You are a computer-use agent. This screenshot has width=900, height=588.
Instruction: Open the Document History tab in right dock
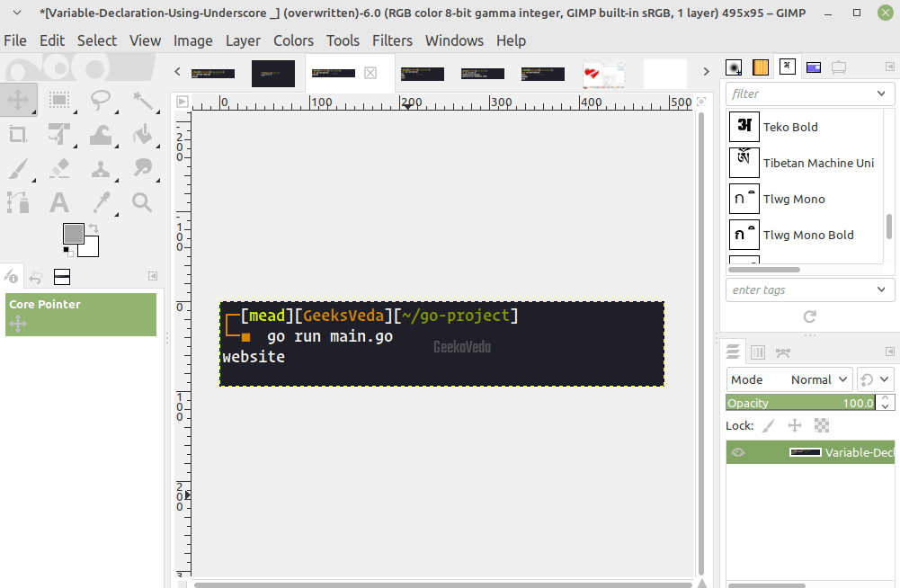pyautogui.click(x=814, y=67)
